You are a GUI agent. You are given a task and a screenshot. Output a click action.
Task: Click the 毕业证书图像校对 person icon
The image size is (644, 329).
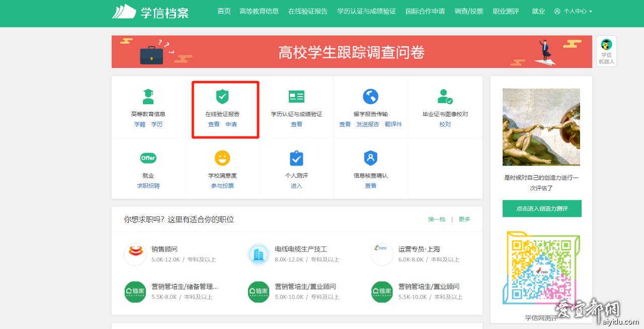(x=445, y=97)
